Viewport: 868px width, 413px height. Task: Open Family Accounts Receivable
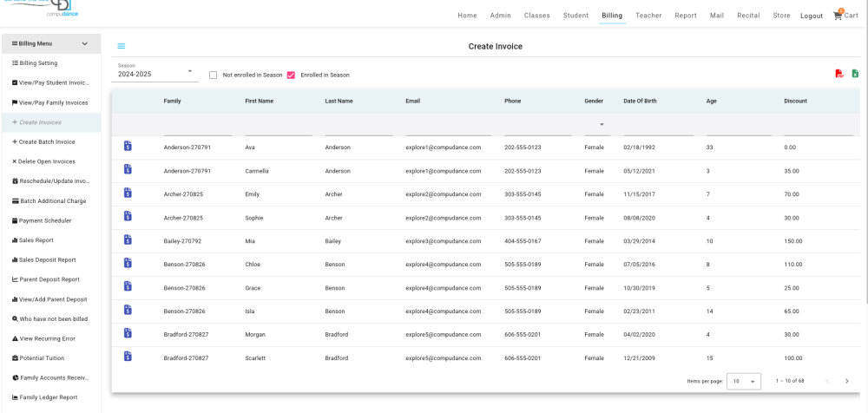coord(51,377)
